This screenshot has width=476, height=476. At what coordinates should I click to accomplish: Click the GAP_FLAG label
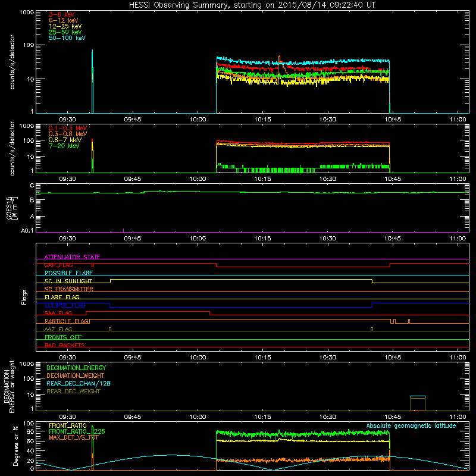(x=58, y=265)
